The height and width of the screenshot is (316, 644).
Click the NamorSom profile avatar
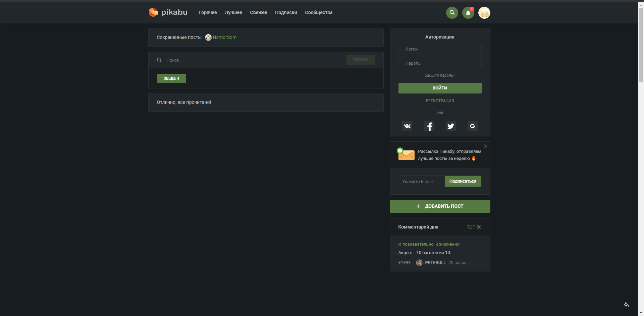coord(208,38)
